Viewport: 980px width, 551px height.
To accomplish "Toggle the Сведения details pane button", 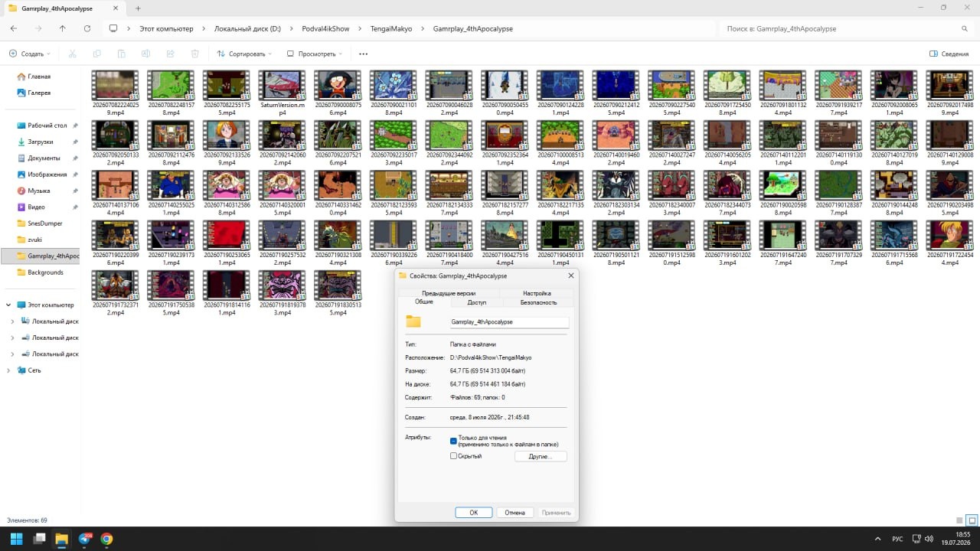I will [949, 54].
